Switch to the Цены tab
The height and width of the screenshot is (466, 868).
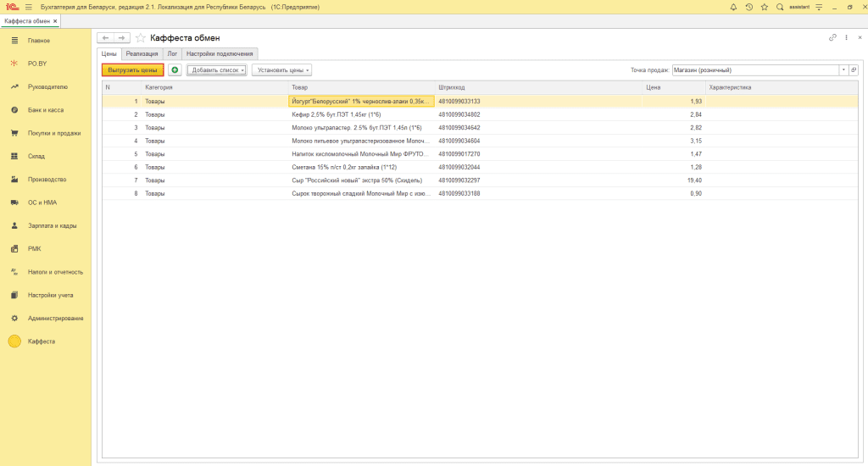[x=109, y=53]
